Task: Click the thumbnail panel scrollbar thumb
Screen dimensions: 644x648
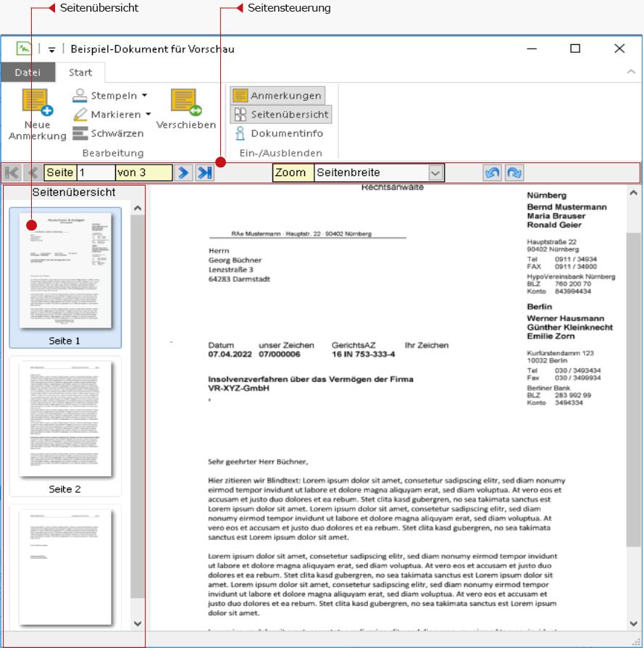Action: pyautogui.click(x=138, y=407)
